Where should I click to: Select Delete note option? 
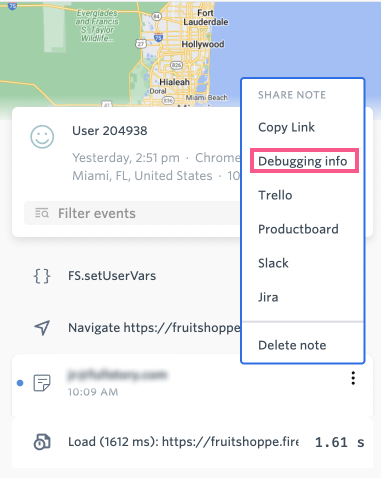(x=292, y=345)
